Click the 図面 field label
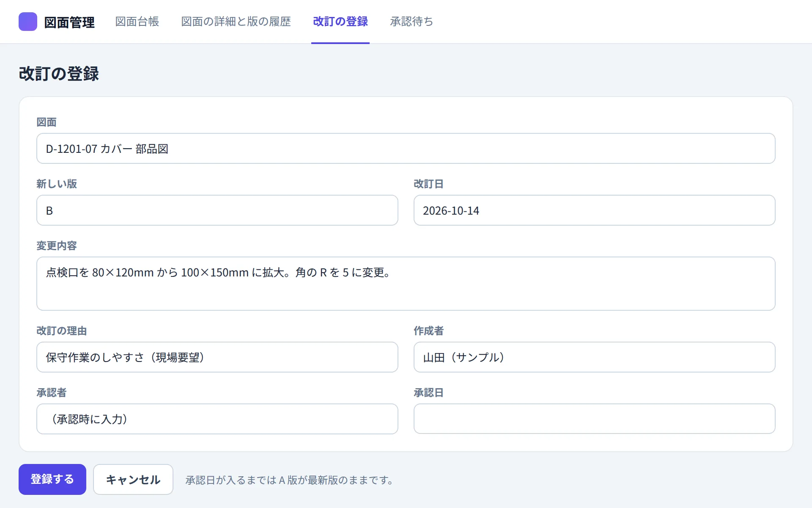The image size is (812, 508). pos(47,122)
